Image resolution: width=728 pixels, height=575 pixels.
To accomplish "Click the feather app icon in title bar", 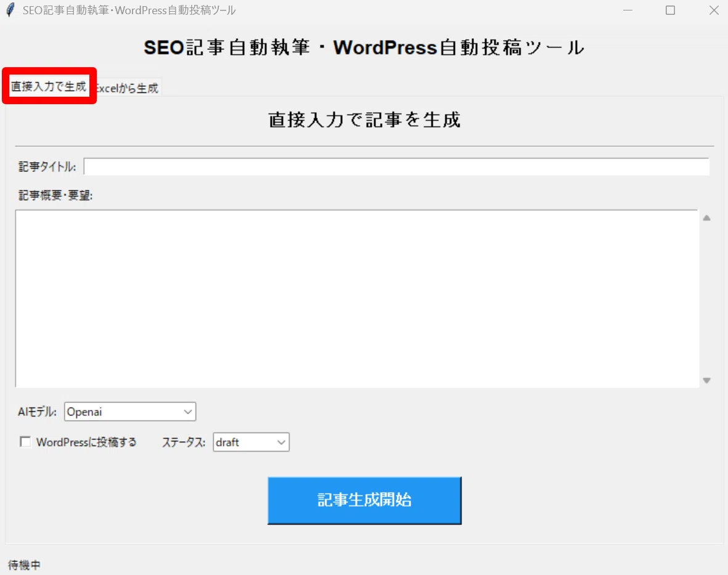I will tap(10, 10).
